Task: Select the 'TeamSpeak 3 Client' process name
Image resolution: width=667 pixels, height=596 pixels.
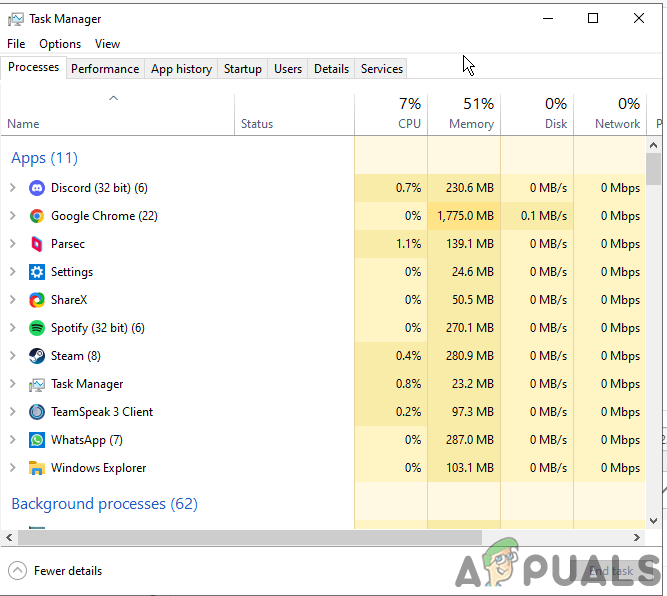Action: pos(102,412)
